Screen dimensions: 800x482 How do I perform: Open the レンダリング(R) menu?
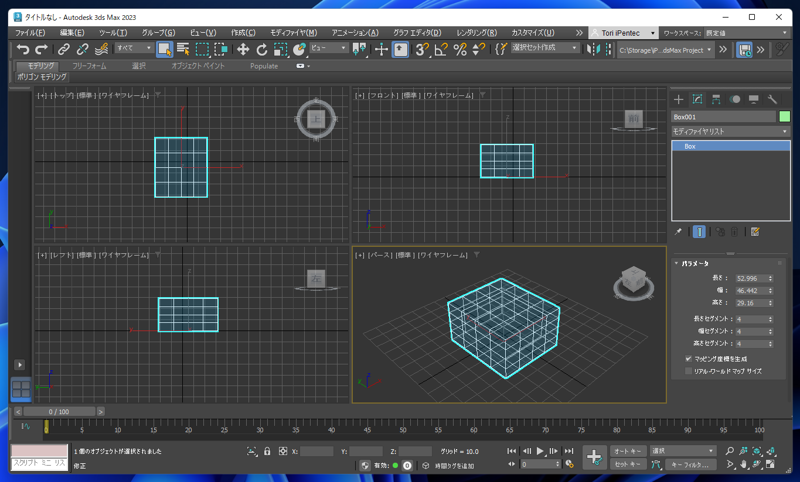477,33
